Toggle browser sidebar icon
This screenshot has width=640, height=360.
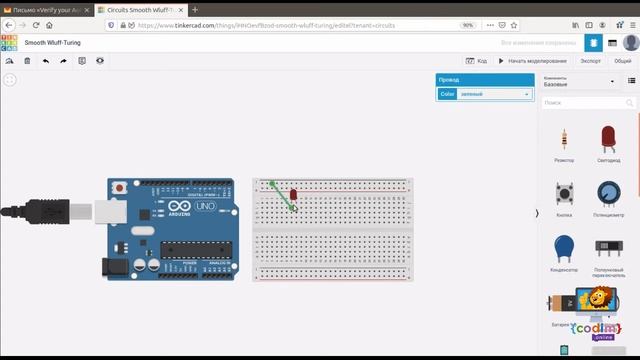click(589, 25)
